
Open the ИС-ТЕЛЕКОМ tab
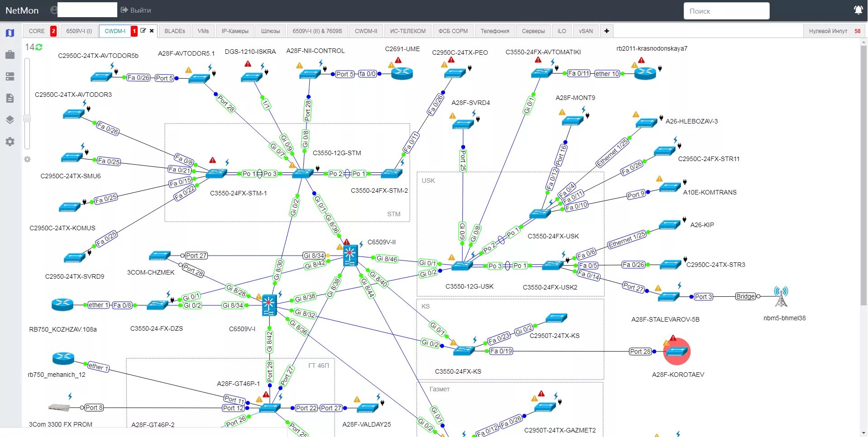(408, 31)
